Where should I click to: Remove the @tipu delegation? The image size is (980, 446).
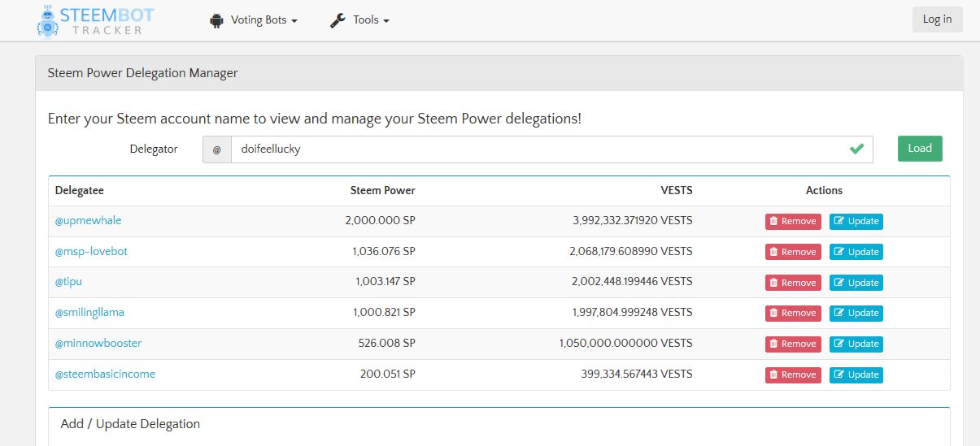(x=792, y=283)
